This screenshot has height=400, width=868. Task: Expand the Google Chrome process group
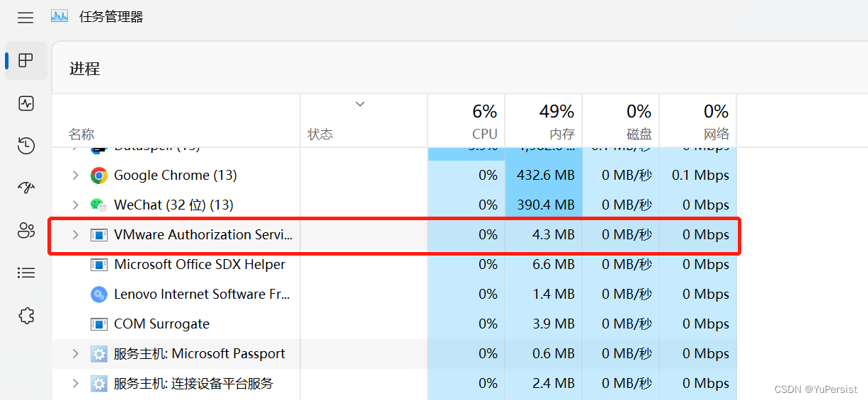pyautogui.click(x=76, y=176)
